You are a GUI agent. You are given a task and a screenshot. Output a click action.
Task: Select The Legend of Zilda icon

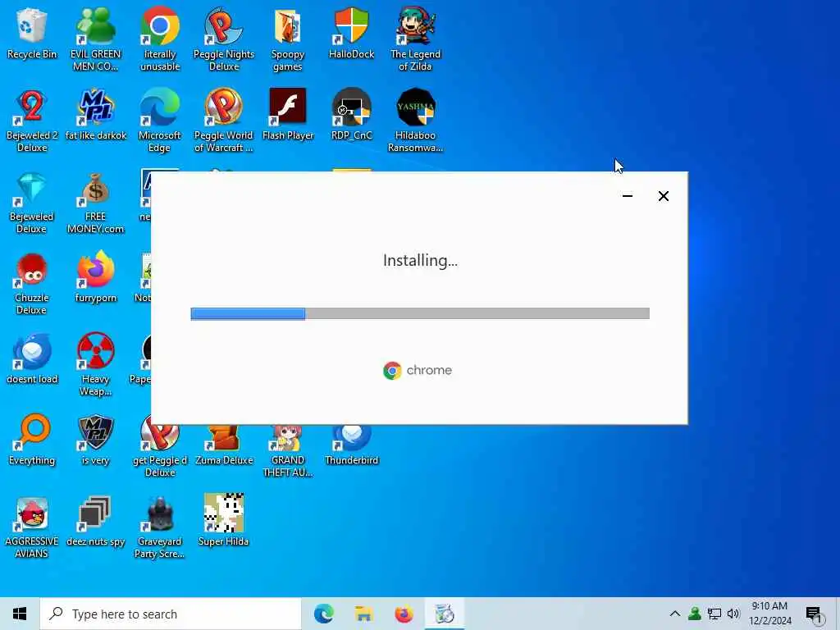point(415,39)
